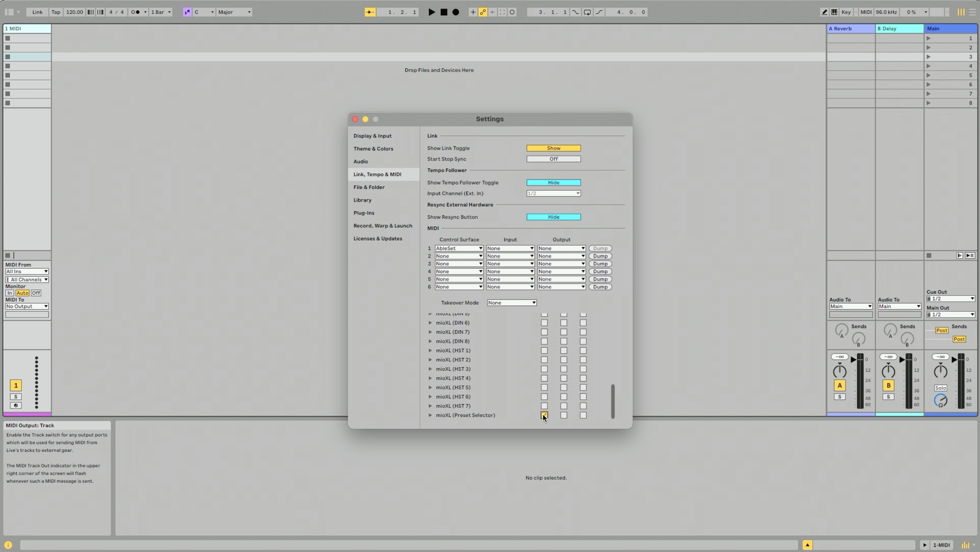Click the MIDI Overdub plus button

pyautogui.click(x=473, y=12)
